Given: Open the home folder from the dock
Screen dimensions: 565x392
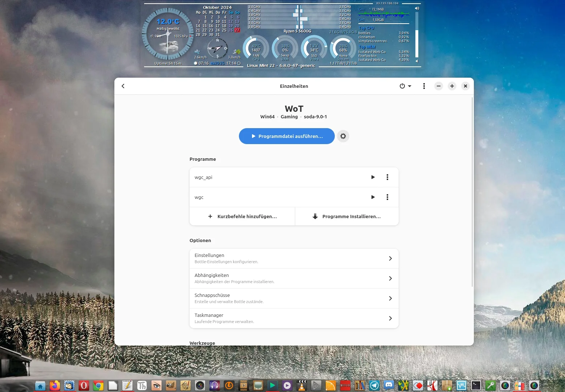Looking at the screenshot, I should 40,385.
